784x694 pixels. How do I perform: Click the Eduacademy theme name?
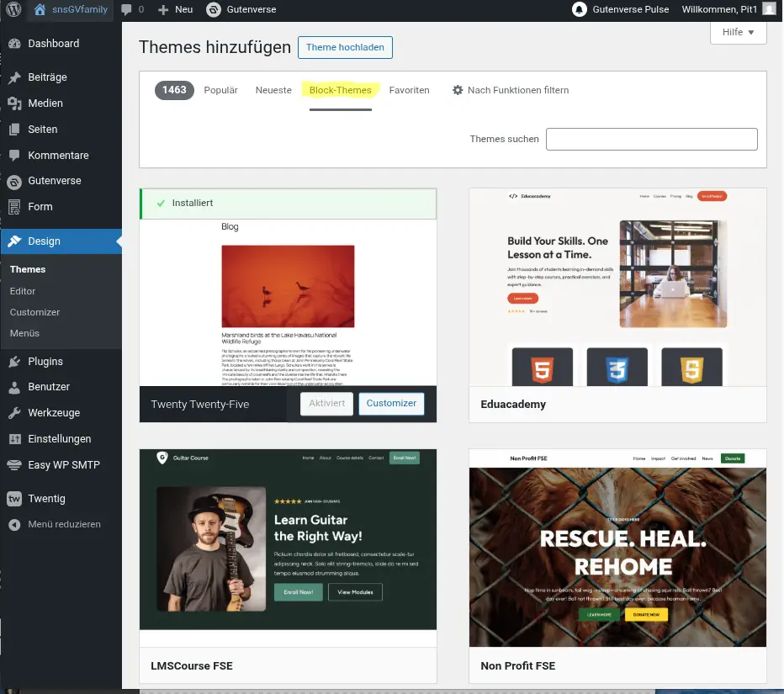[x=513, y=405]
